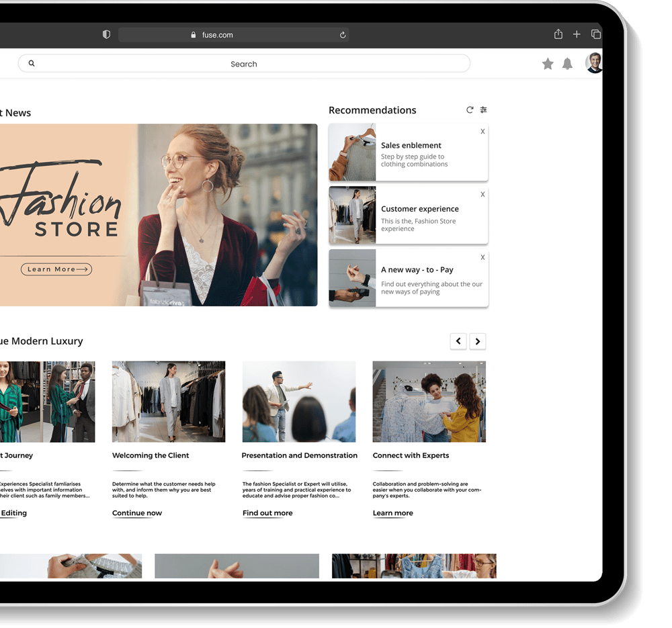Click Customer experience card thumbnail
This screenshot has height=628, width=672.
point(352,215)
